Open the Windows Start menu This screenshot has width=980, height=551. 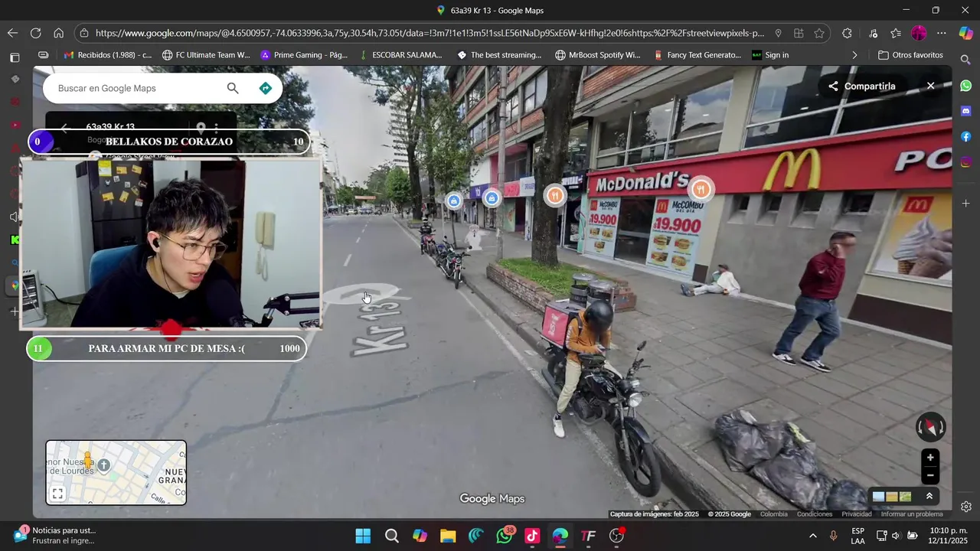(363, 536)
